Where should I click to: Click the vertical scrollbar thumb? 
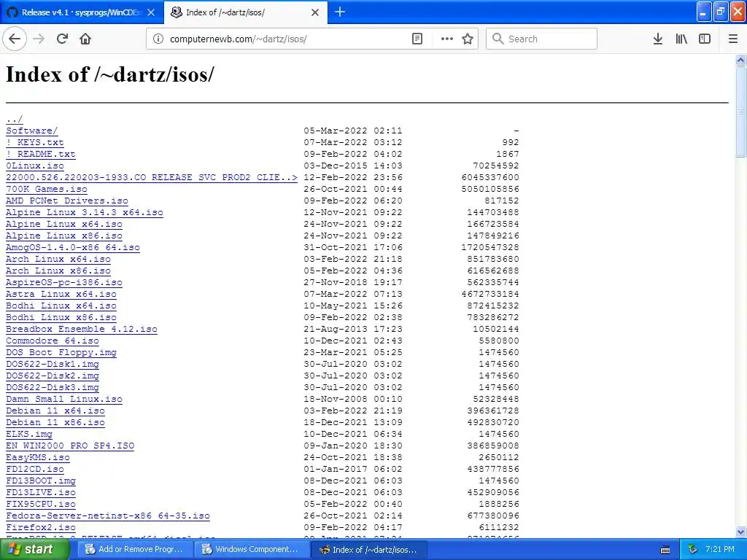click(x=741, y=112)
